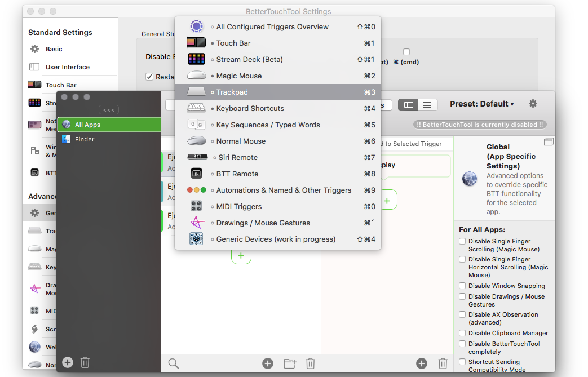588x377 pixels.
Task: Open Keyboard Shortcuts trigger section
Action: coord(278,108)
